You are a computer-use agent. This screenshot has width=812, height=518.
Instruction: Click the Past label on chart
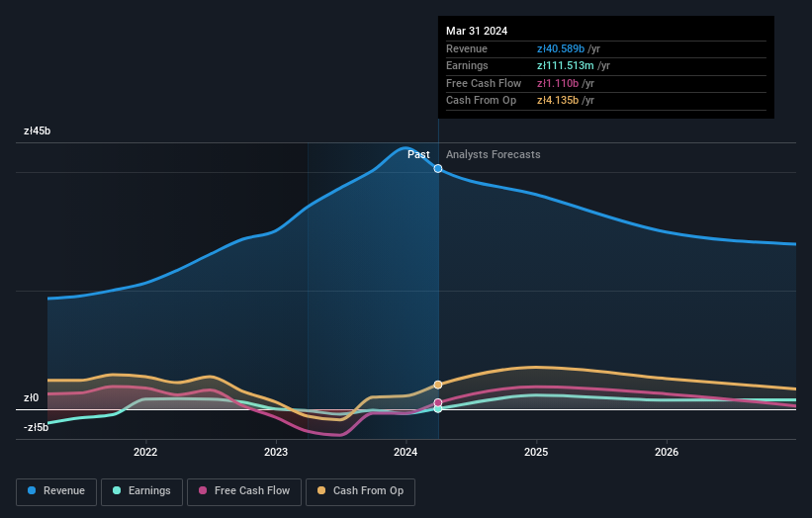click(418, 154)
